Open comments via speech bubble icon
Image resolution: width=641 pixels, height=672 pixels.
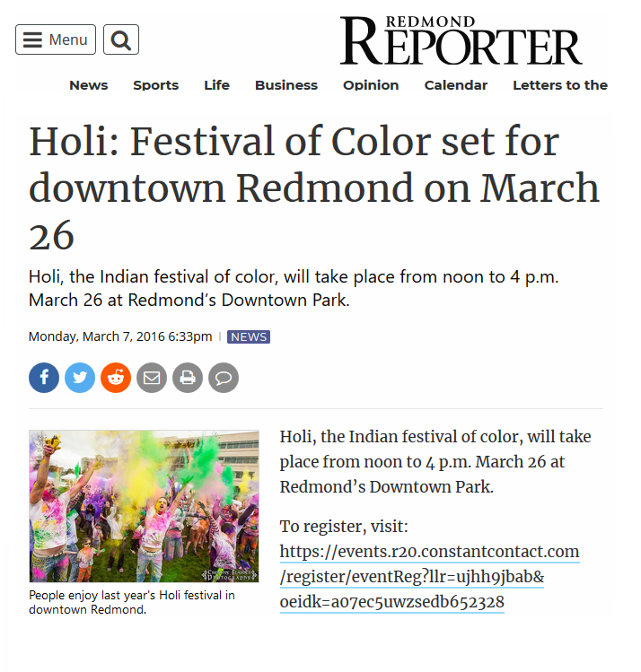coord(224,378)
